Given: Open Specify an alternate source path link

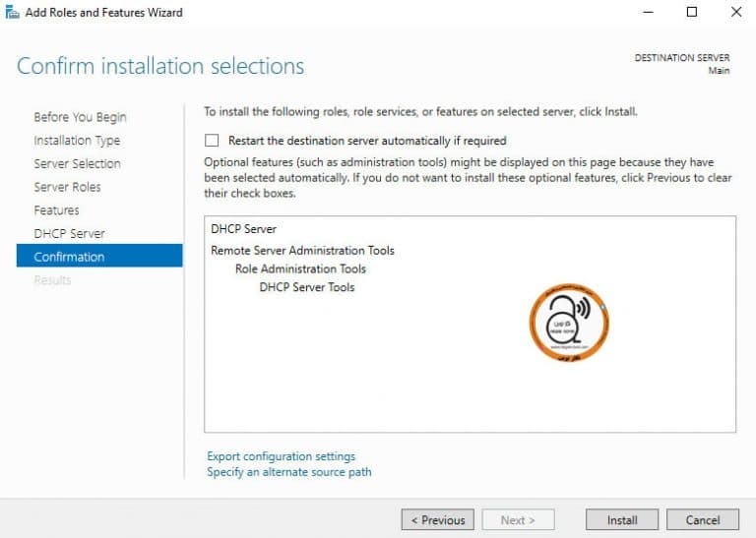Looking at the screenshot, I should [289, 472].
